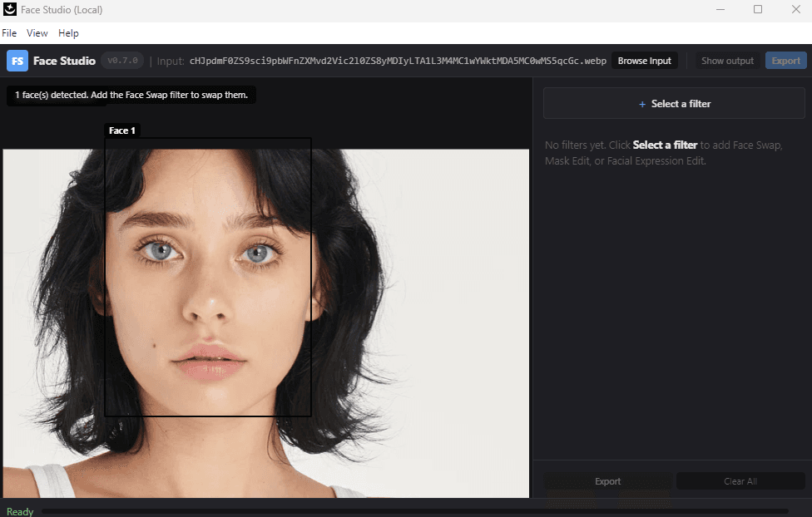The width and height of the screenshot is (812, 517).
Task: Close the Face Studio window
Action: (796, 9)
